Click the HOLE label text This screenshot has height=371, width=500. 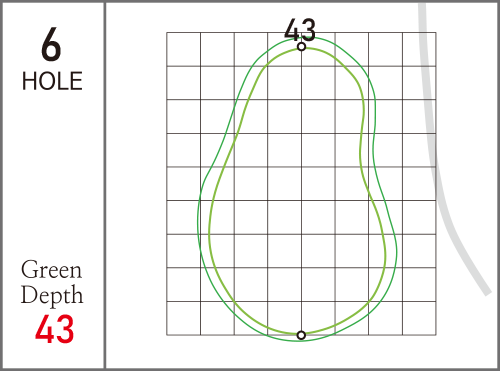52,81
